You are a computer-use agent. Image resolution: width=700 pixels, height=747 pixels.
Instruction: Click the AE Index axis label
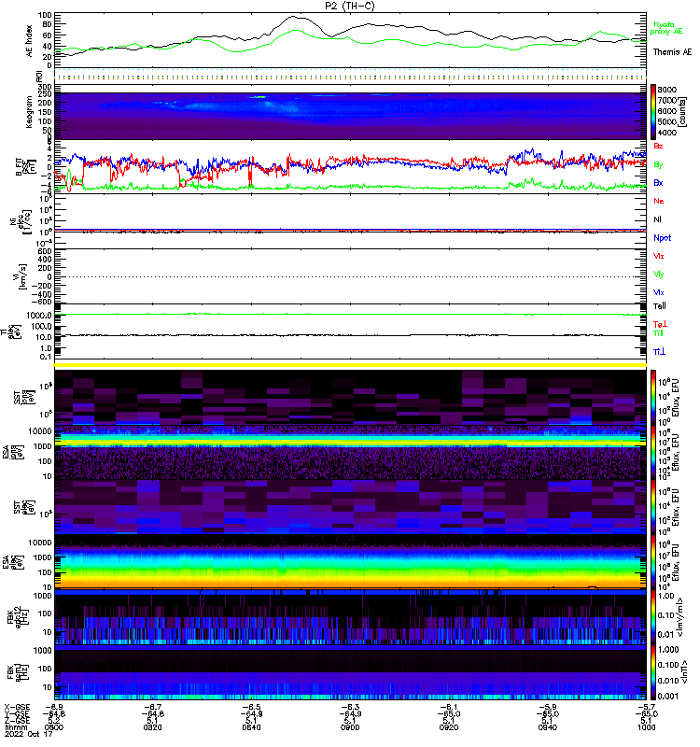(x=30, y=41)
